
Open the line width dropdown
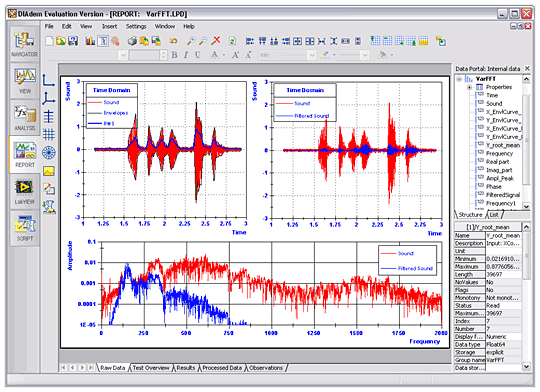tap(312, 55)
